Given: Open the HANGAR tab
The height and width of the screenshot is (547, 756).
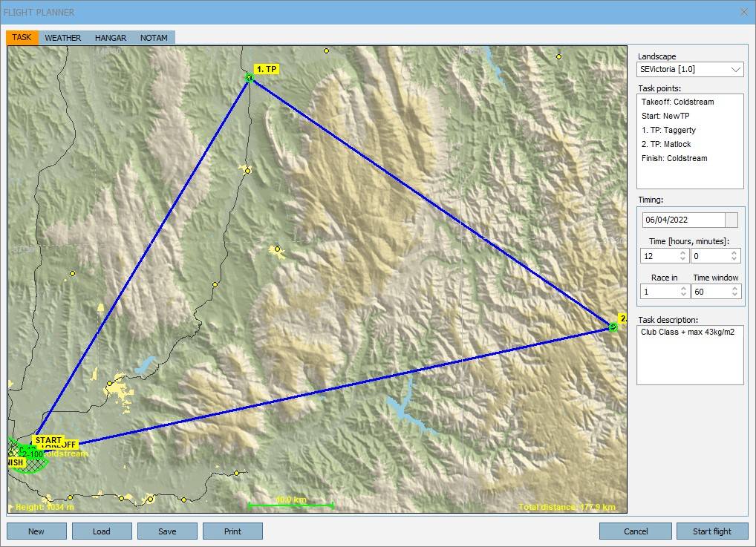Looking at the screenshot, I should (111, 38).
